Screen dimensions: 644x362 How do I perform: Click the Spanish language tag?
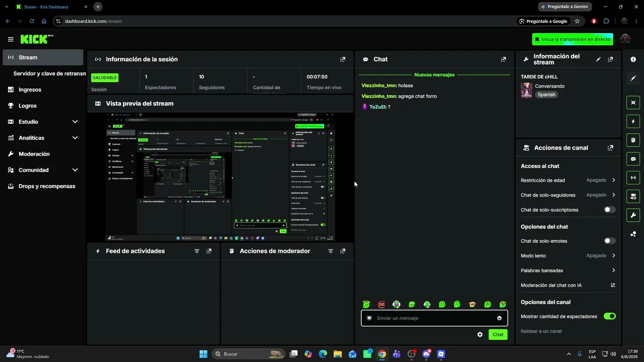(x=546, y=95)
